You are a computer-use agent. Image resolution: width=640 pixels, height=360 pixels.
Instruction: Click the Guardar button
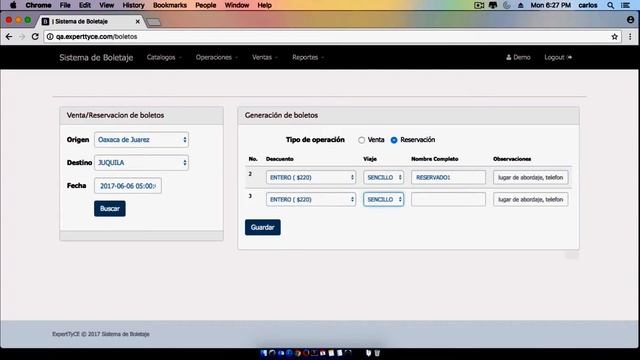click(262, 227)
